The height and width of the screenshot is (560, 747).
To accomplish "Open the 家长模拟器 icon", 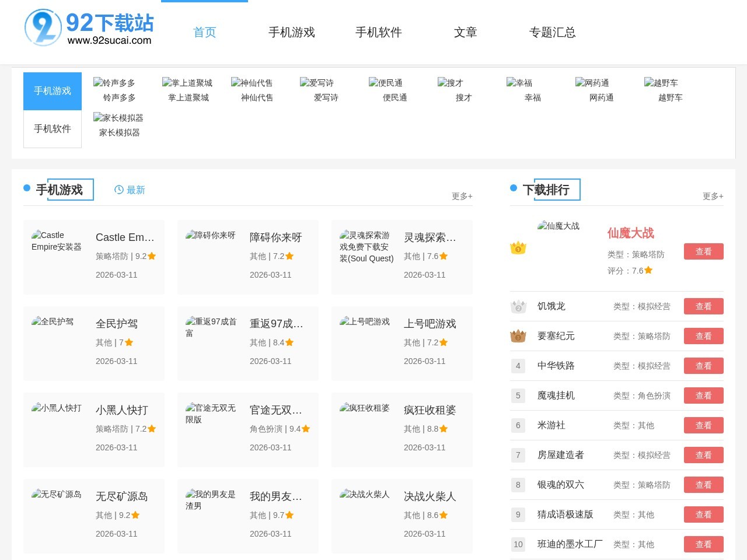I will (x=119, y=118).
